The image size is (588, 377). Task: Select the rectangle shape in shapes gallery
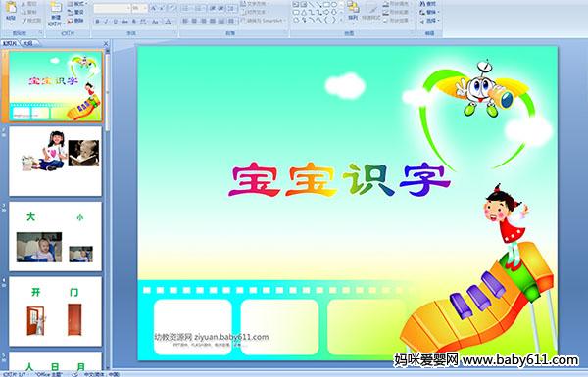(x=327, y=4)
